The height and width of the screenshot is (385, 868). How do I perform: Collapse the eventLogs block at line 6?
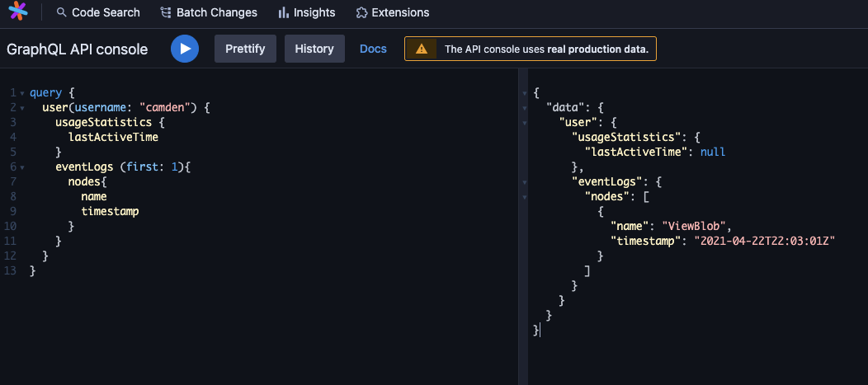[x=22, y=167]
